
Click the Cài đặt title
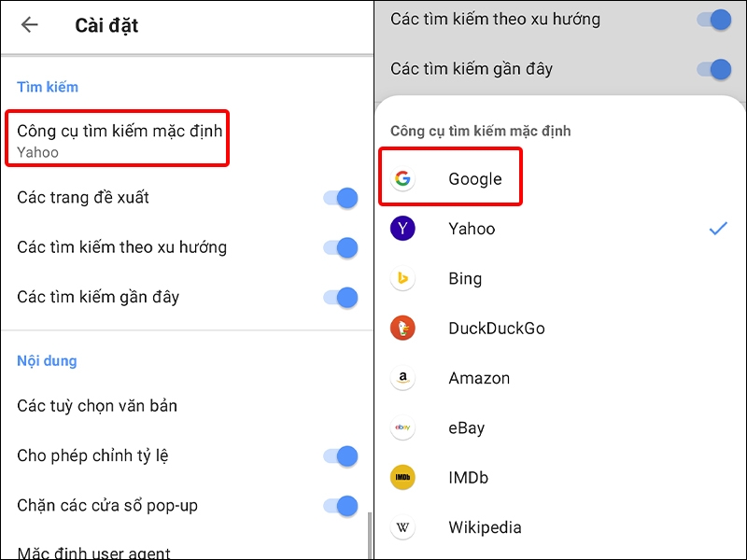tap(106, 25)
